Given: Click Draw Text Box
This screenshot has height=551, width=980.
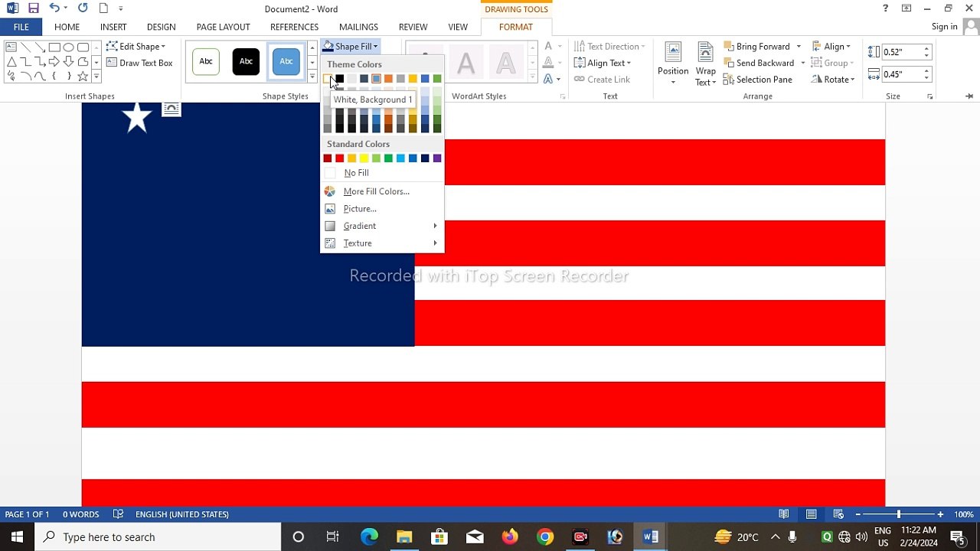Looking at the screenshot, I should click(x=139, y=63).
